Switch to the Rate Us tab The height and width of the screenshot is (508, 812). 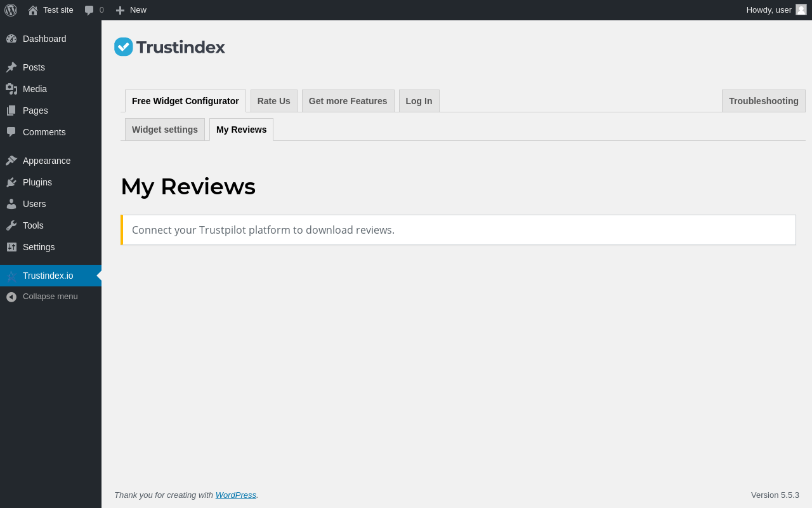pos(274,101)
